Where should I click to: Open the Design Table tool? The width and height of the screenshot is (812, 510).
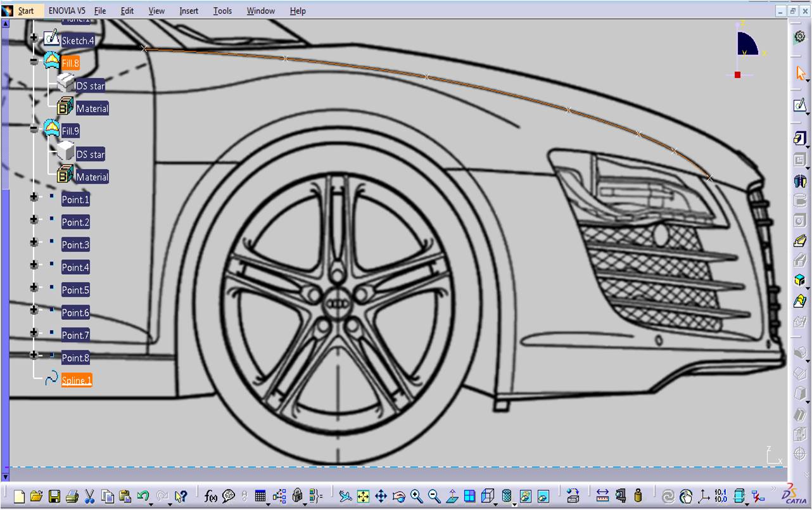pyautogui.click(x=260, y=495)
